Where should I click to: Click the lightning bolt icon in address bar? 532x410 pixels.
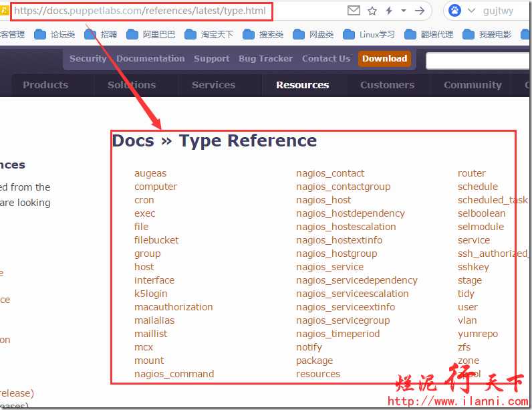pyautogui.click(x=389, y=11)
